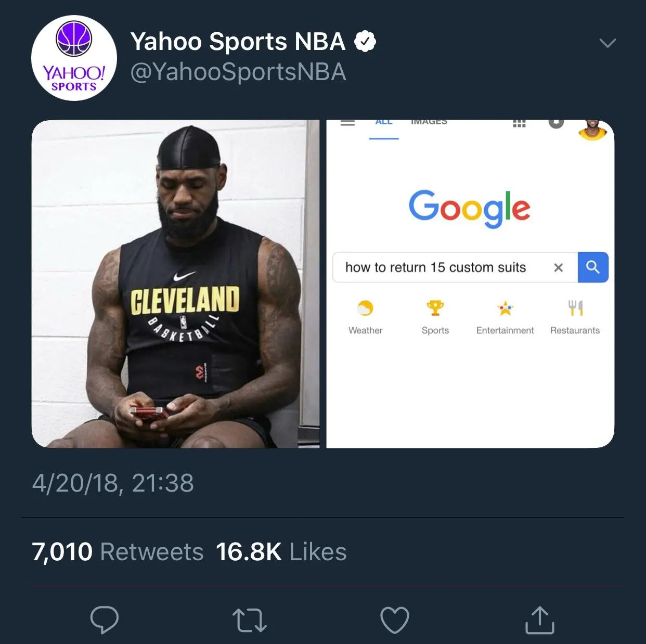Open the Cleveland basketball photo
The height and width of the screenshot is (644, 646).
(x=175, y=284)
